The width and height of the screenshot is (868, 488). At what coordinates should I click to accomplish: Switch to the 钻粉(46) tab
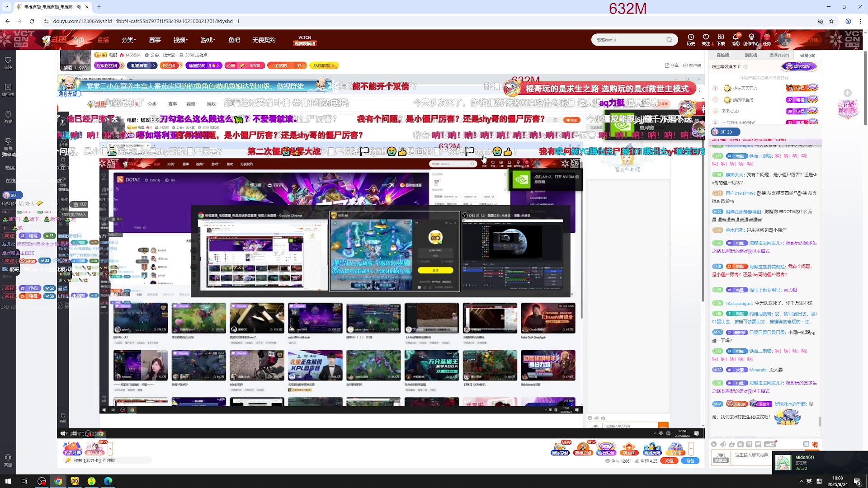[807, 55]
